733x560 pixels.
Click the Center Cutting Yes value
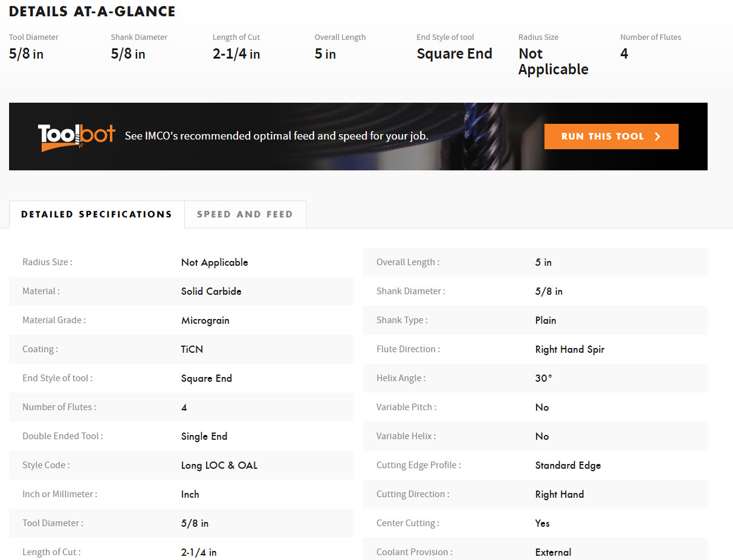point(543,523)
